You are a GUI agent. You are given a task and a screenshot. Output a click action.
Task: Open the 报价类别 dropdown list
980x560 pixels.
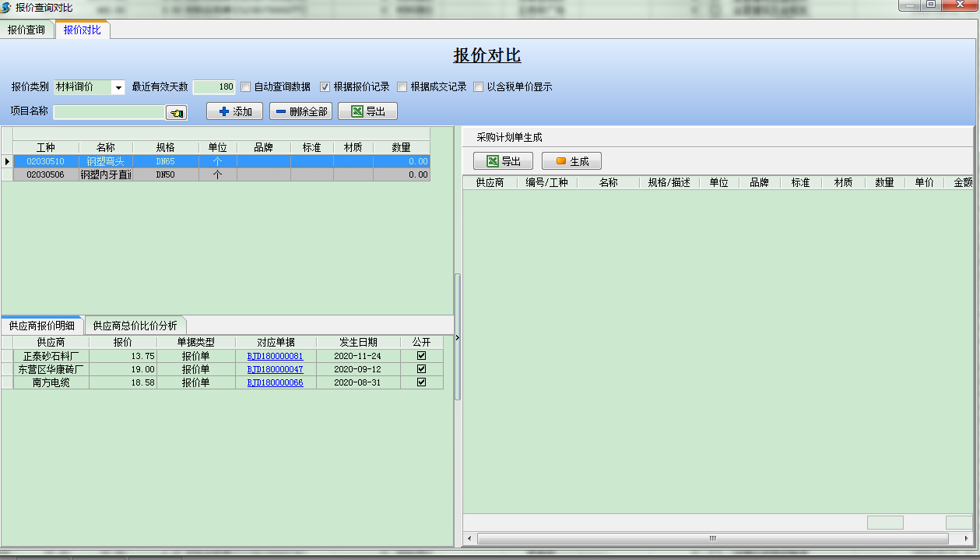[119, 87]
